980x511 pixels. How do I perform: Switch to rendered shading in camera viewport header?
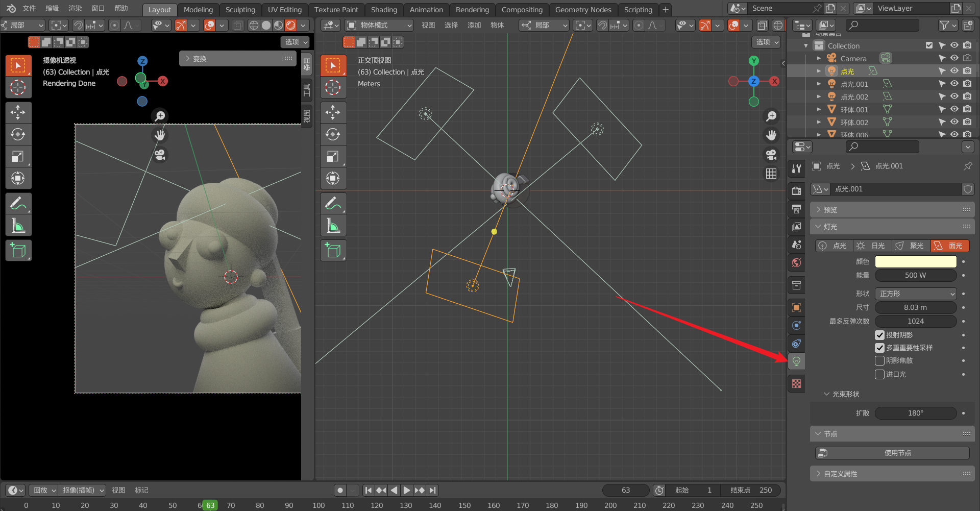point(290,25)
